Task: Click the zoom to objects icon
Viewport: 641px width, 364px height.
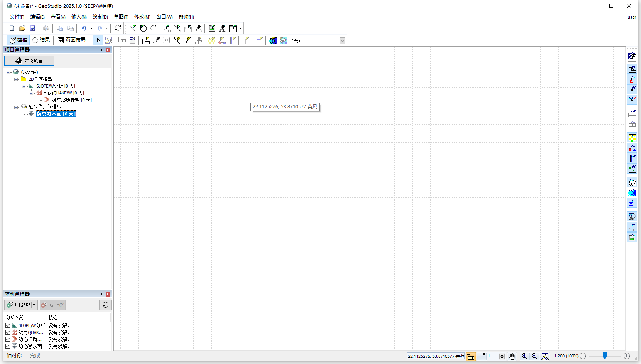Action: pyautogui.click(x=545, y=356)
